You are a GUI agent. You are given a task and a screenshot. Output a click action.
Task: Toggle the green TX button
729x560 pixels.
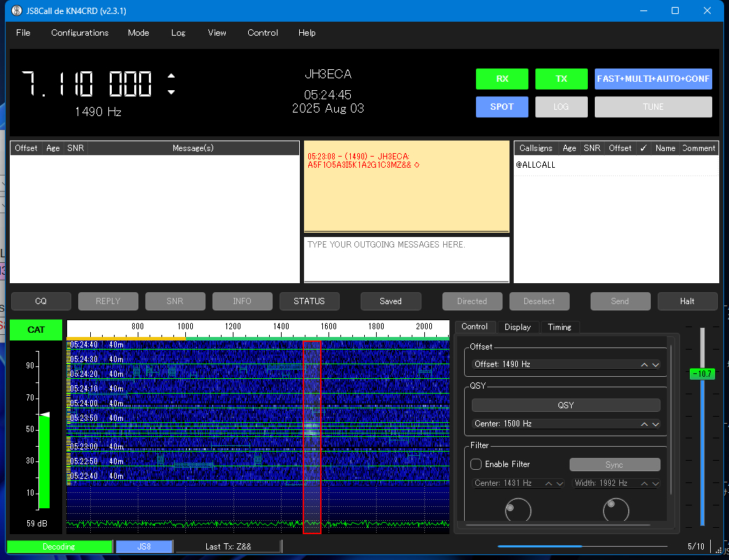click(561, 79)
